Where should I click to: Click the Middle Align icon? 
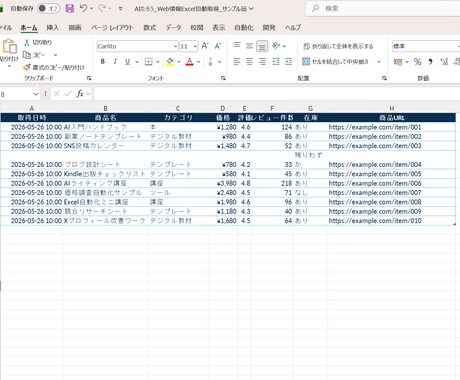(x=249, y=46)
